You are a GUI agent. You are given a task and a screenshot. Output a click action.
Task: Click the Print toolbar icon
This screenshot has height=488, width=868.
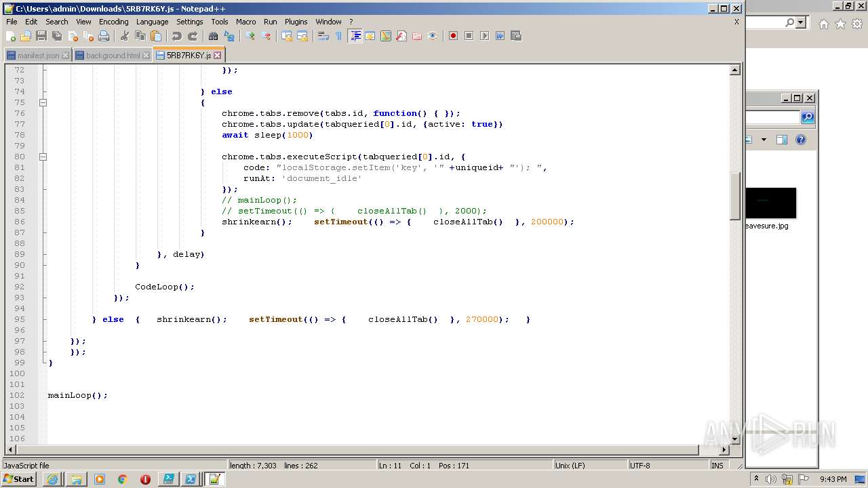click(104, 36)
